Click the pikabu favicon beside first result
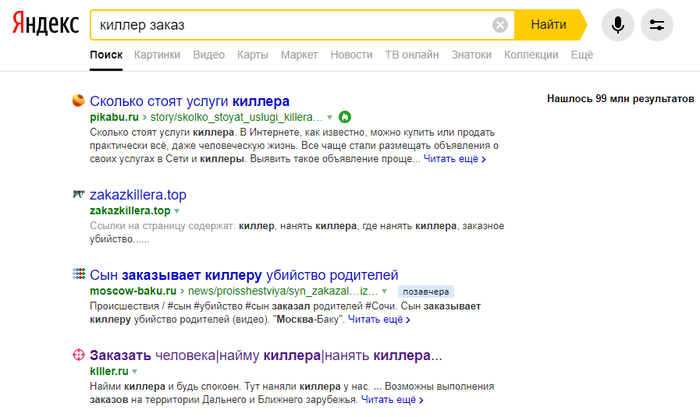The width and height of the screenshot is (700, 417). pos(78,101)
